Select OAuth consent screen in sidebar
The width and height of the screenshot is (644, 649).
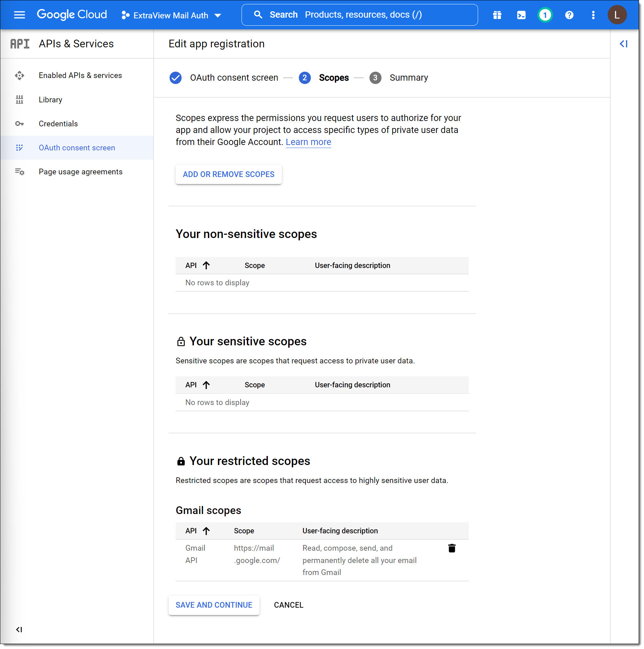[77, 148]
